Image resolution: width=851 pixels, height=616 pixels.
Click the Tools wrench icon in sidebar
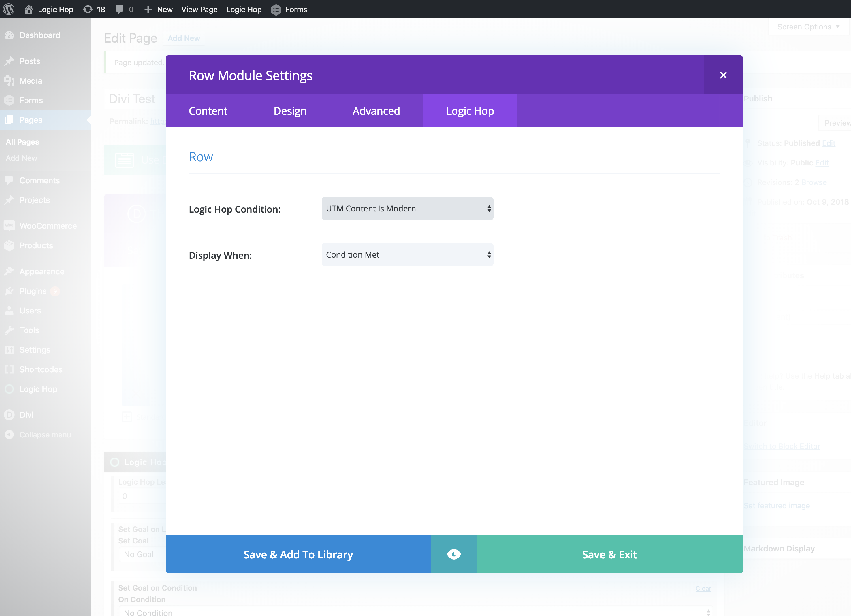pyautogui.click(x=10, y=330)
